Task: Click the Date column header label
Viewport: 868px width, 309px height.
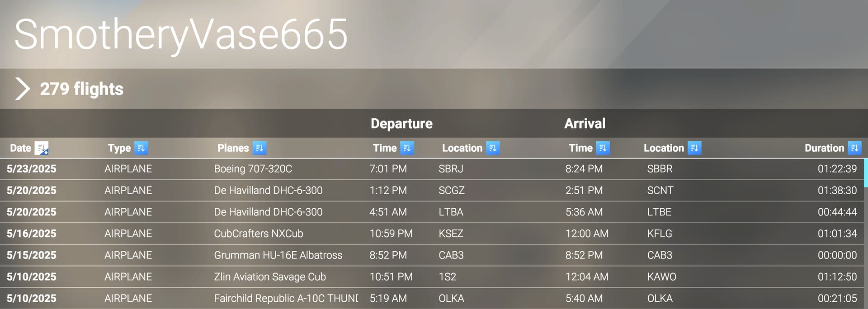Action: click(x=20, y=148)
